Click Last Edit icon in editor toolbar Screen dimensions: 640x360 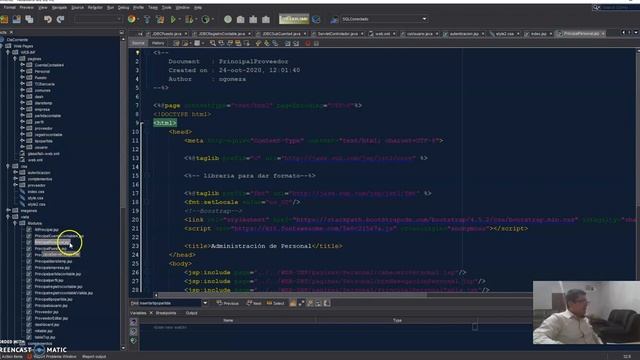point(176,43)
